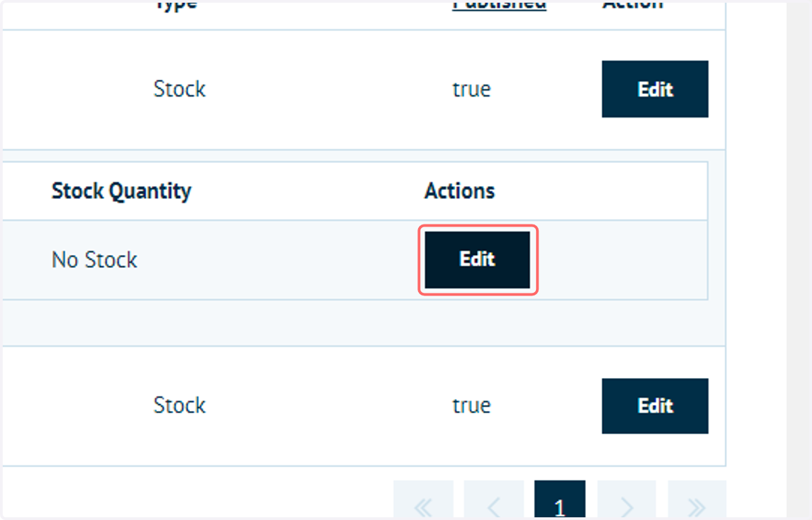812x520 pixels.
Task: Sort by the Published column header
Action: point(499,5)
